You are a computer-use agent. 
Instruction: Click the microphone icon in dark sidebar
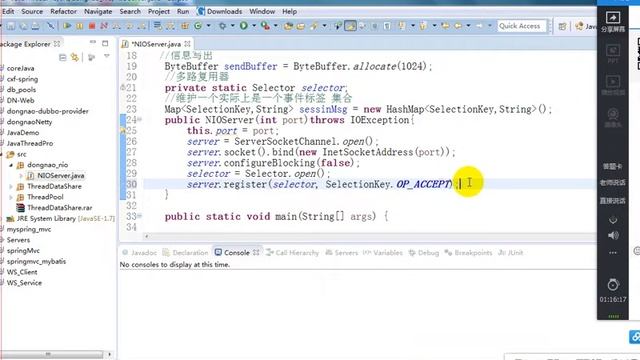tap(613, 220)
